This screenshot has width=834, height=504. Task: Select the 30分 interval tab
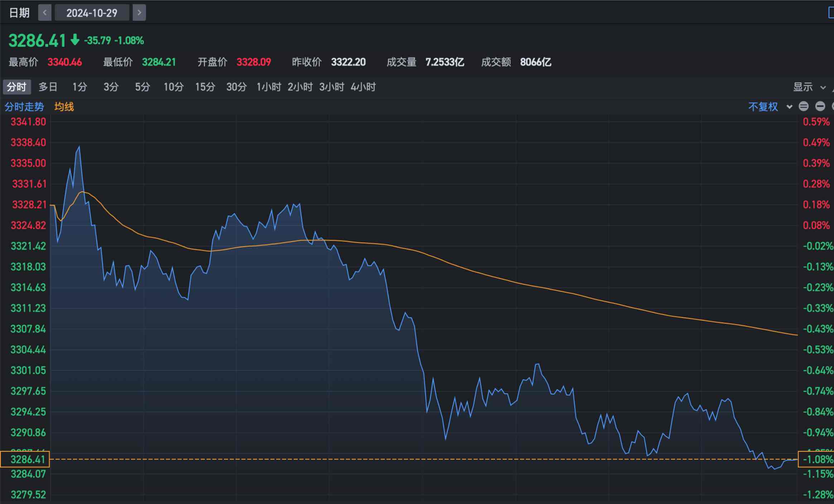click(x=236, y=87)
